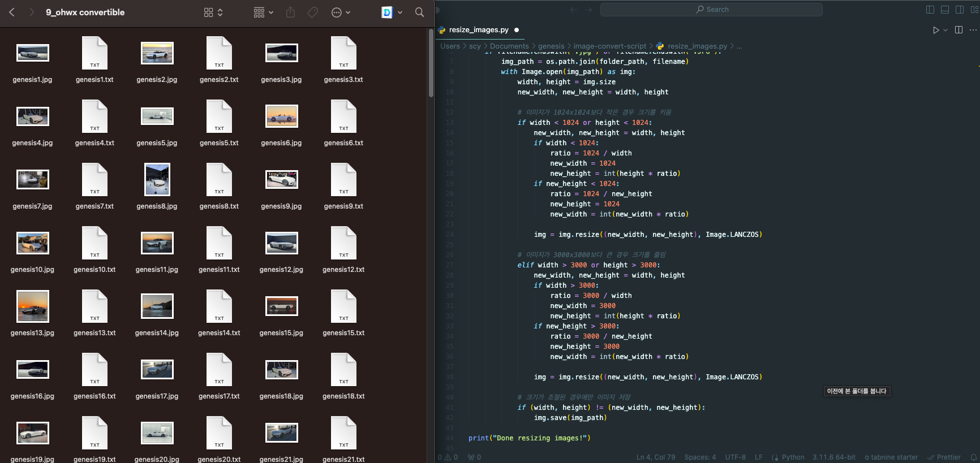Click Documents in the breadcrumb path

pos(509,46)
